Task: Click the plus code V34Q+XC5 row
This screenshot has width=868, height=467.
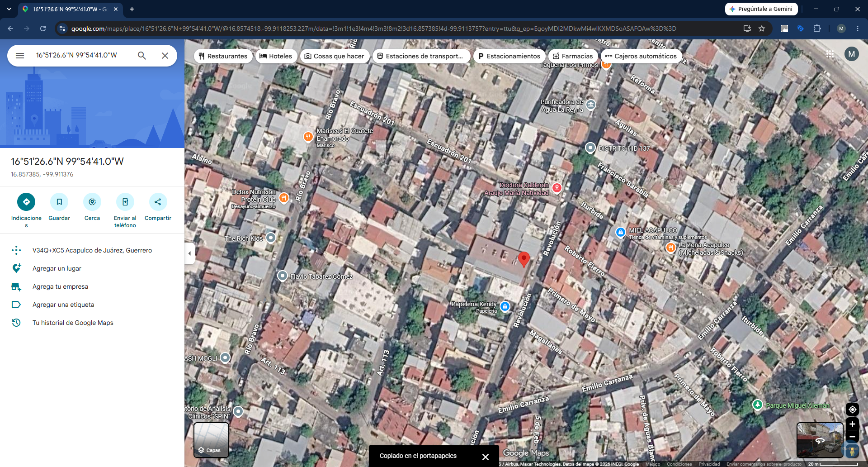Action: 92,250
